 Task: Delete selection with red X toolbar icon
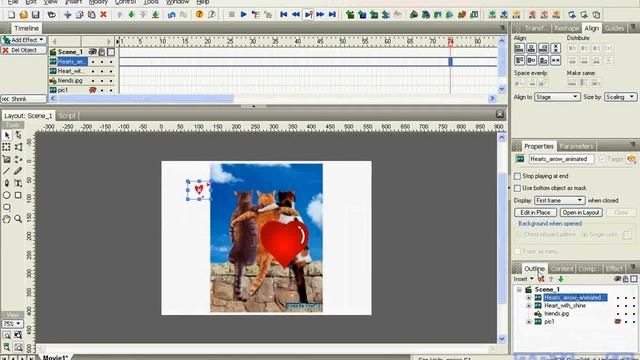click(104, 15)
